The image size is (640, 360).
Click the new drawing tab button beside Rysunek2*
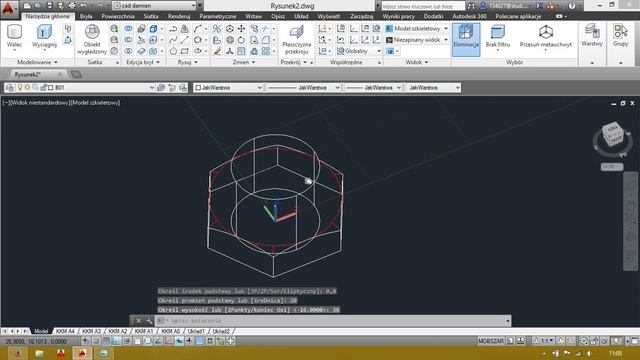(x=76, y=74)
